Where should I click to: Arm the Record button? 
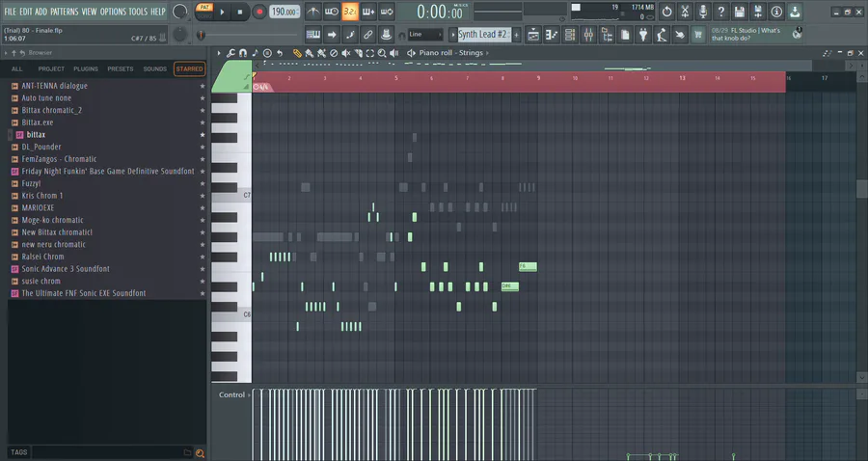[x=259, y=12]
